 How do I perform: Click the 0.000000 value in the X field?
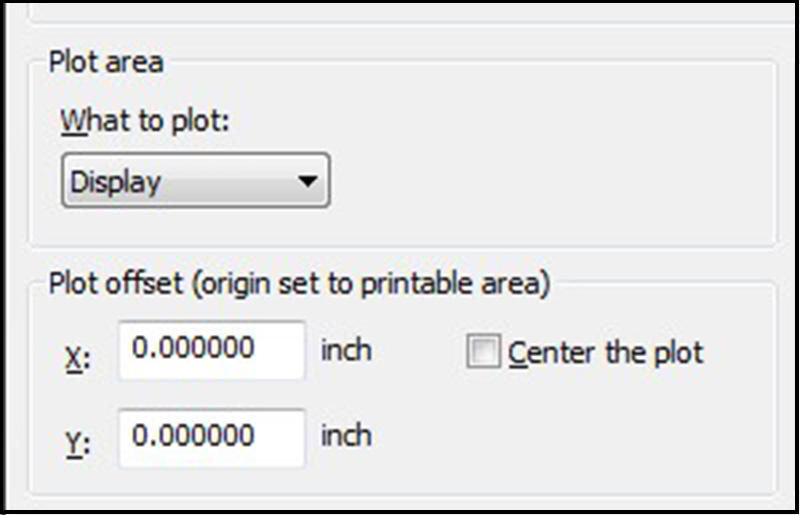tap(193, 349)
